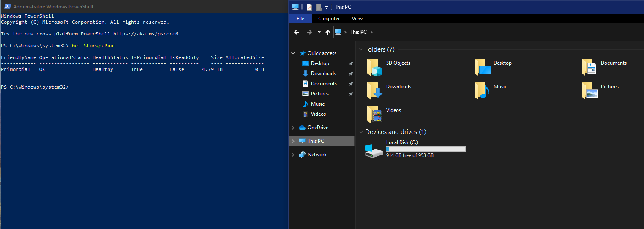Click the PowerShell icon in window title bar
This screenshot has width=644, height=229.
tap(7, 6)
